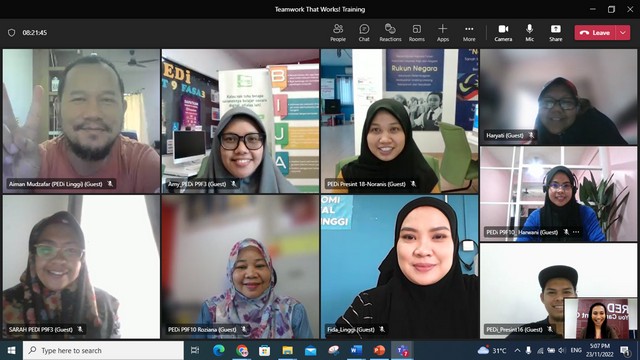Open the More actions menu
The height and width of the screenshot is (360, 640).
click(x=469, y=33)
